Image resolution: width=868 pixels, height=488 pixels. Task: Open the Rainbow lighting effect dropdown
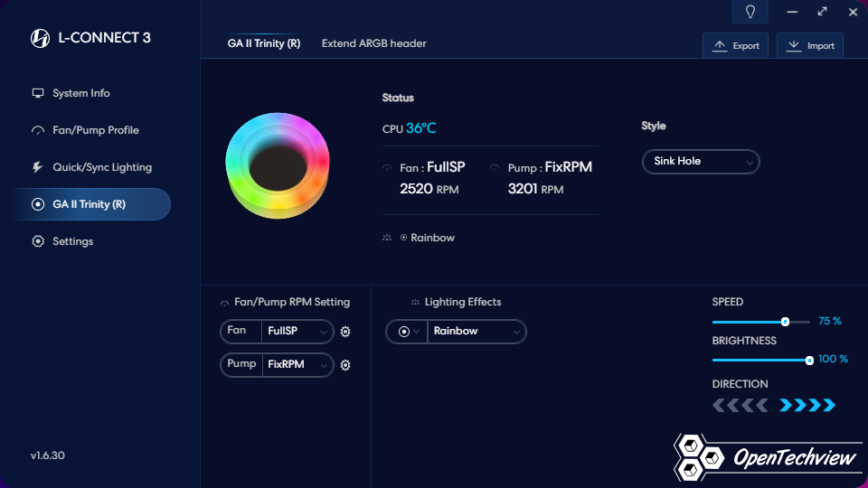[x=476, y=332]
